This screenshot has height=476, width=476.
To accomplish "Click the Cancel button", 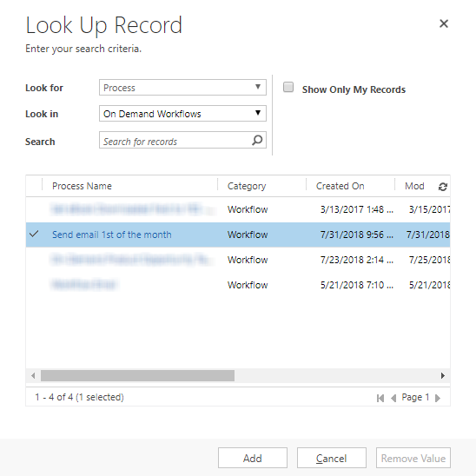I will (331, 458).
